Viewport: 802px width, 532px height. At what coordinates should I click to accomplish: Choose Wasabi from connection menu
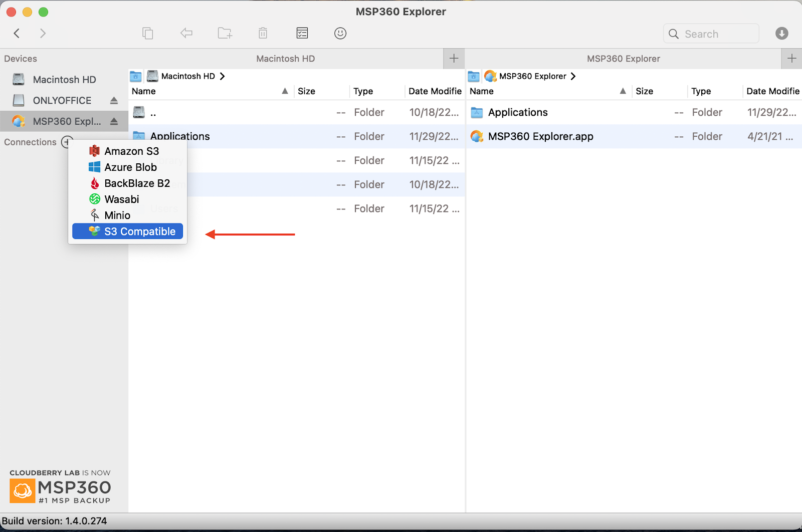pyautogui.click(x=127, y=199)
